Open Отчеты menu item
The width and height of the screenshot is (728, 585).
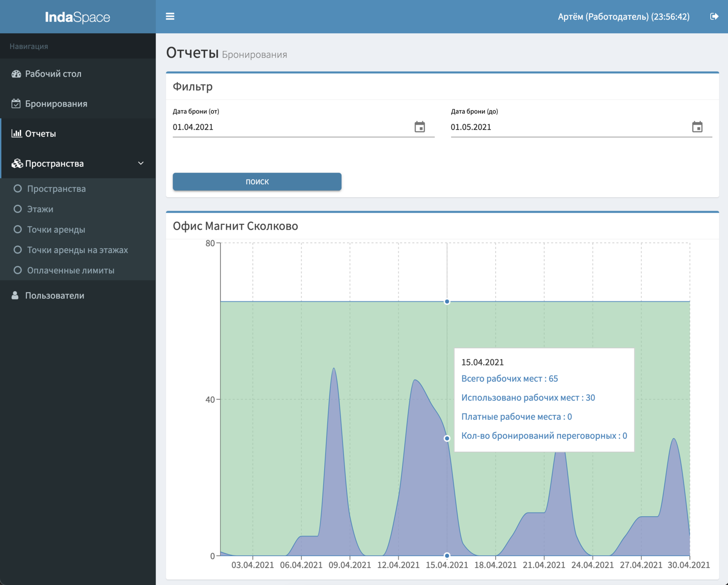78,133
